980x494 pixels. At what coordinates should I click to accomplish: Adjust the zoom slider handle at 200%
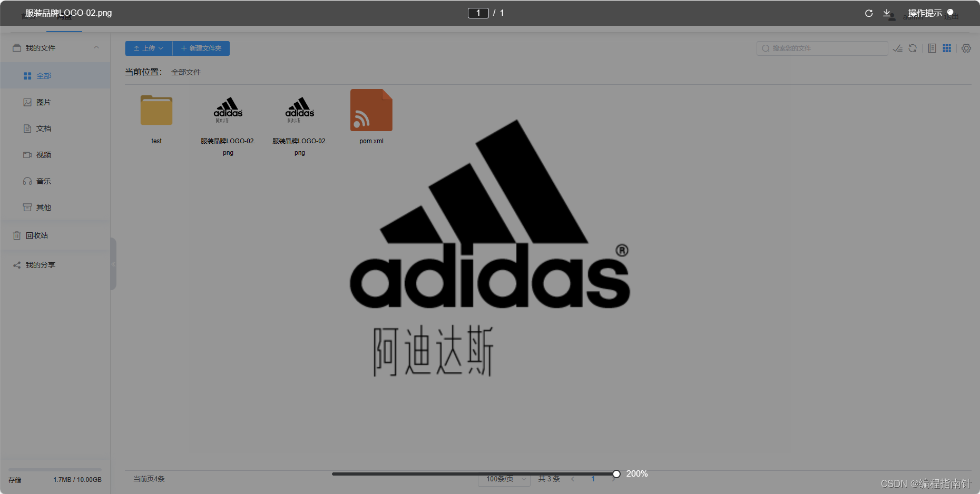616,474
